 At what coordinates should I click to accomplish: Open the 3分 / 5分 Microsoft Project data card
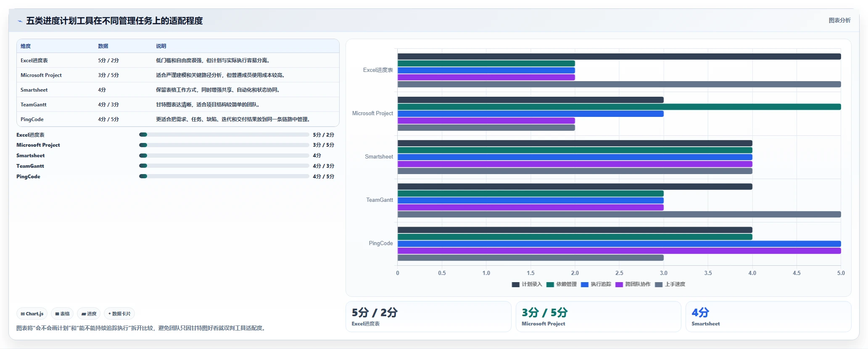coord(598,317)
